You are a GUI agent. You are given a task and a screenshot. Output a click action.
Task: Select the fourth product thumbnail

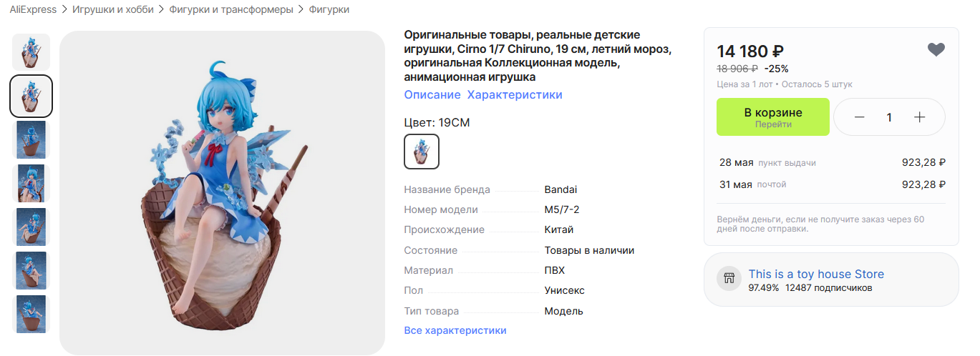(31, 183)
